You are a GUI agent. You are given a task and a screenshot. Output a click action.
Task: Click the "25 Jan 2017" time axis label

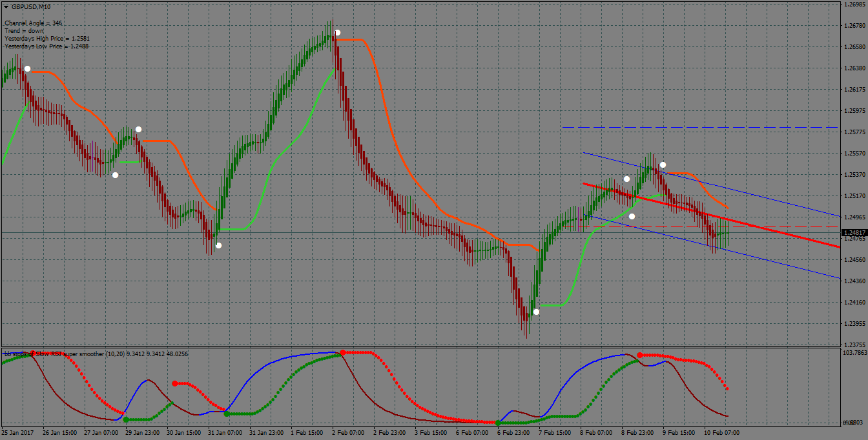coord(17,432)
